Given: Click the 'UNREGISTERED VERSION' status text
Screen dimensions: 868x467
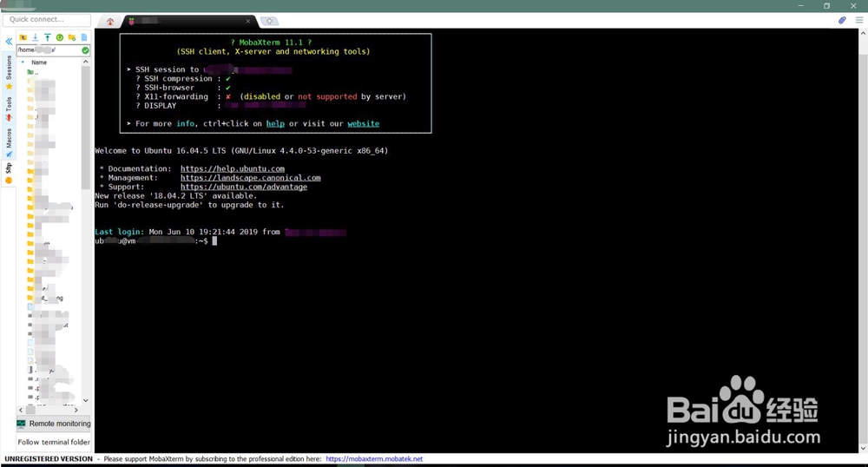Looking at the screenshot, I should 49,458.
